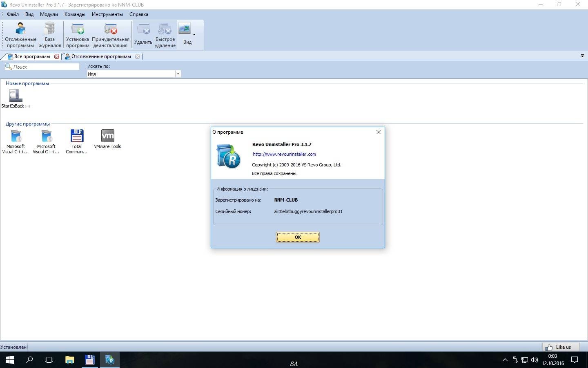
Task: Expand the Вид toolbar dropdown arrow
Action: point(194,35)
